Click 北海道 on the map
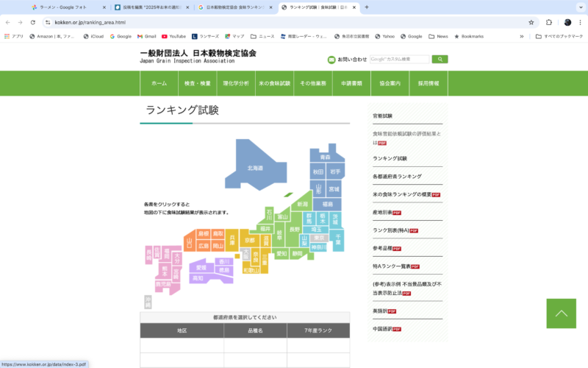 coord(254,168)
